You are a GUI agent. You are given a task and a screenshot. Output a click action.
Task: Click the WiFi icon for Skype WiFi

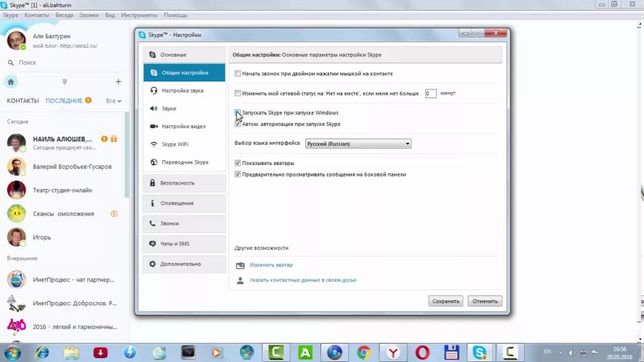pos(153,144)
